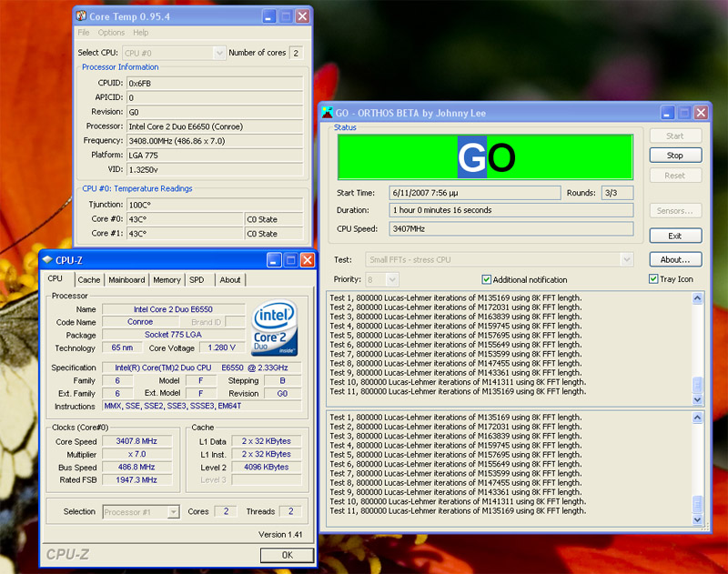Click the Duration field in ORTHOS
The image size is (728, 574).
pyautogui.click(x=511, y=210)
